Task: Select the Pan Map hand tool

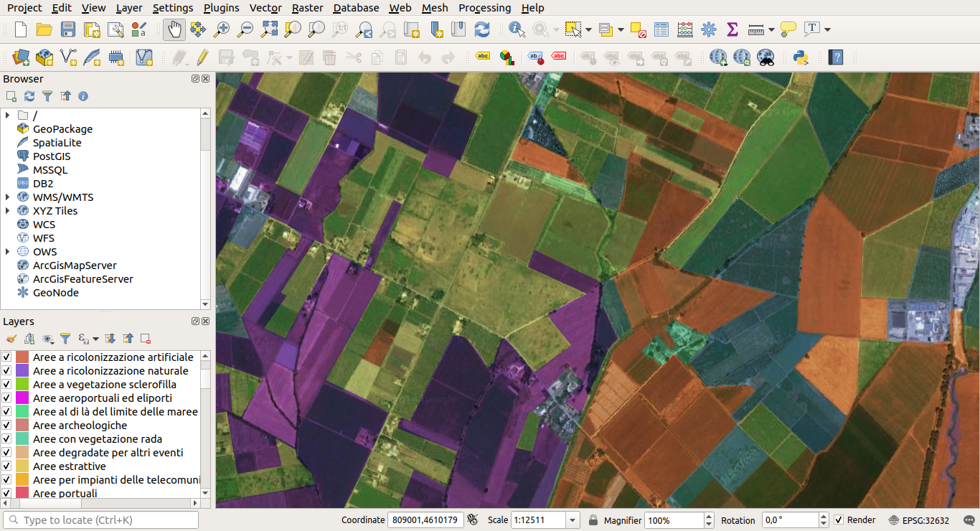Action: 174,29
